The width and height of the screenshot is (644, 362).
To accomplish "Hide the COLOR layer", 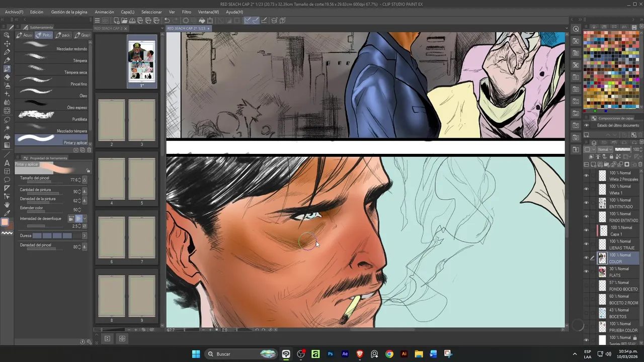I will tap(586, 258).
